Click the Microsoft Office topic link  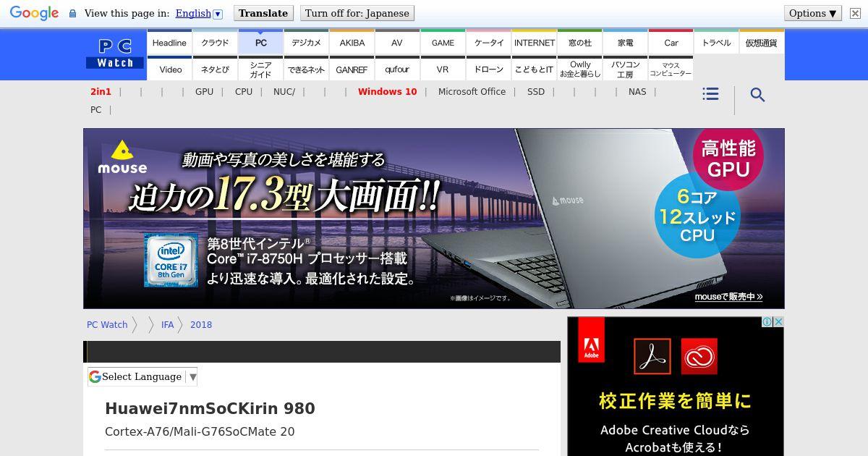coord(472,92)
